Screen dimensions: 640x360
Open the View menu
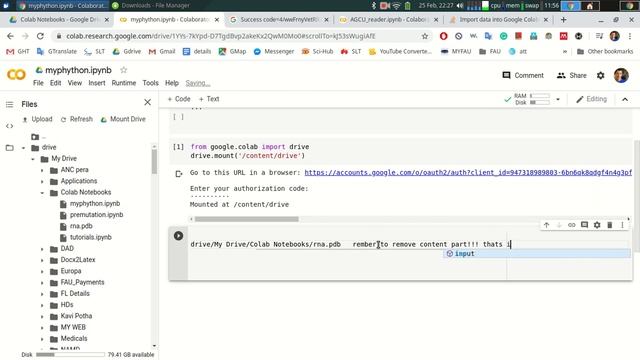click(x=75, y=83)
